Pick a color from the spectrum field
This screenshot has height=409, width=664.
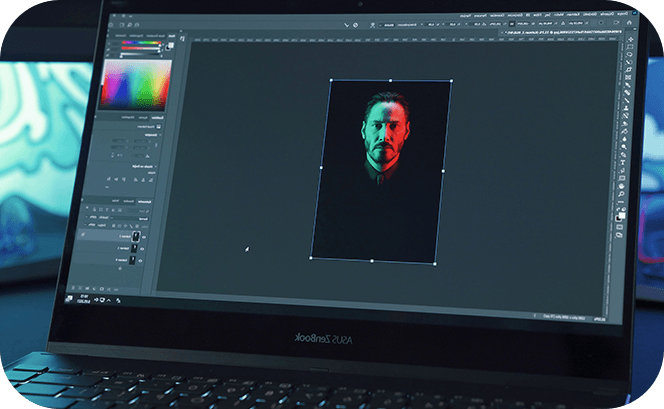136,84
